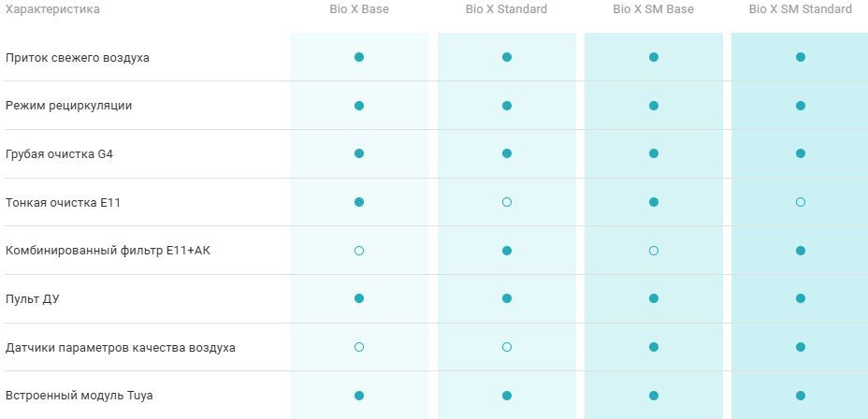Click empty circle for Датчики параметров, Bio X Standard
The height and width of the screenshot is (419, 868).
(x=507, y=347)
